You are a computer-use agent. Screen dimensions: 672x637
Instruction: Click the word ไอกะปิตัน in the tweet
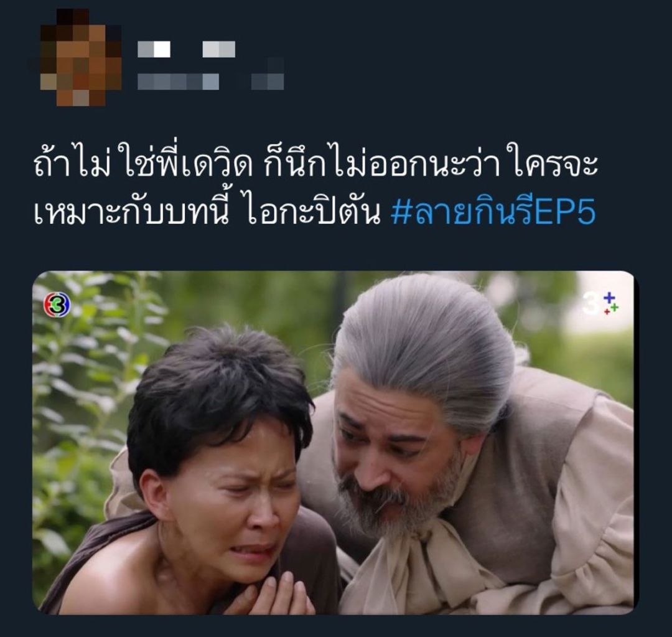tap(314, 212)
